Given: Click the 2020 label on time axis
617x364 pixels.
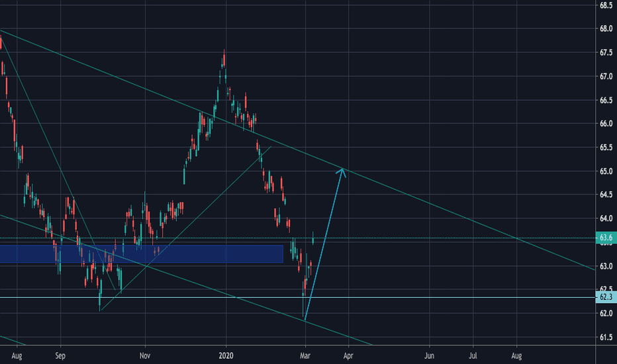Looking at the screenshot, I should coord(226,356).
